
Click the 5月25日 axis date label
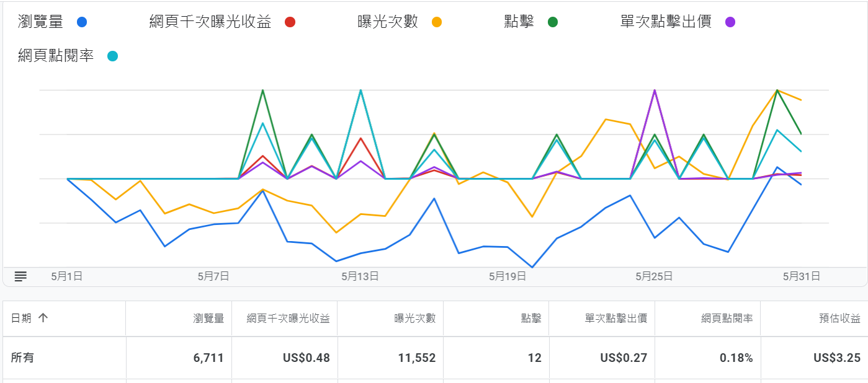(x=654, y=276)
